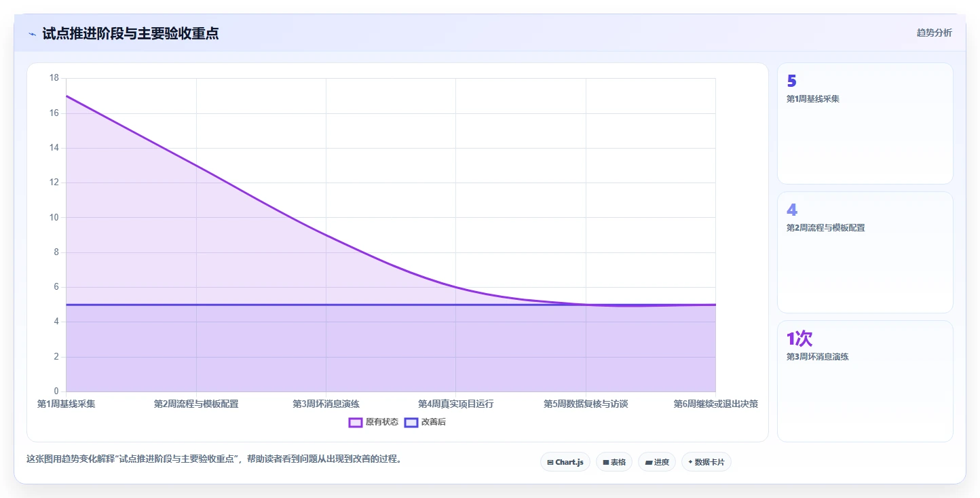Click the Chart.js tag icon

(550, 462)
